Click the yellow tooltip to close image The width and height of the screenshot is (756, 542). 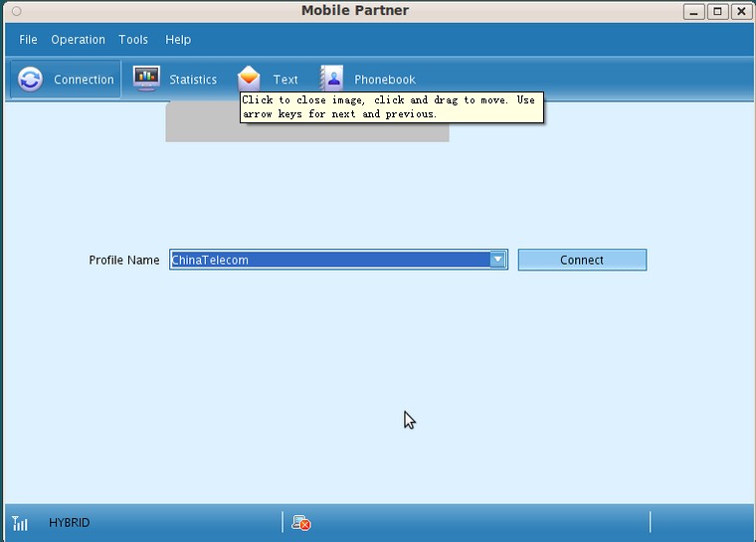coord(392,106)
